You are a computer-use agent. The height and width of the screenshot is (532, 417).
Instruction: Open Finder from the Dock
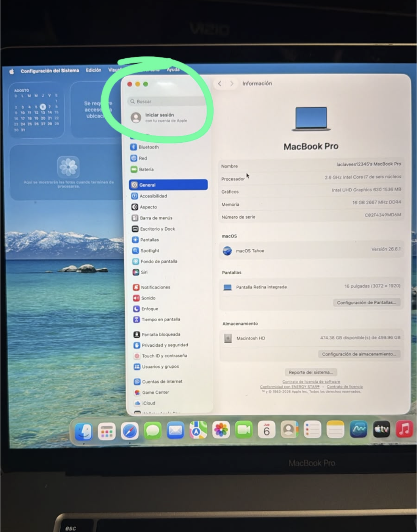(x=83, y=432)
